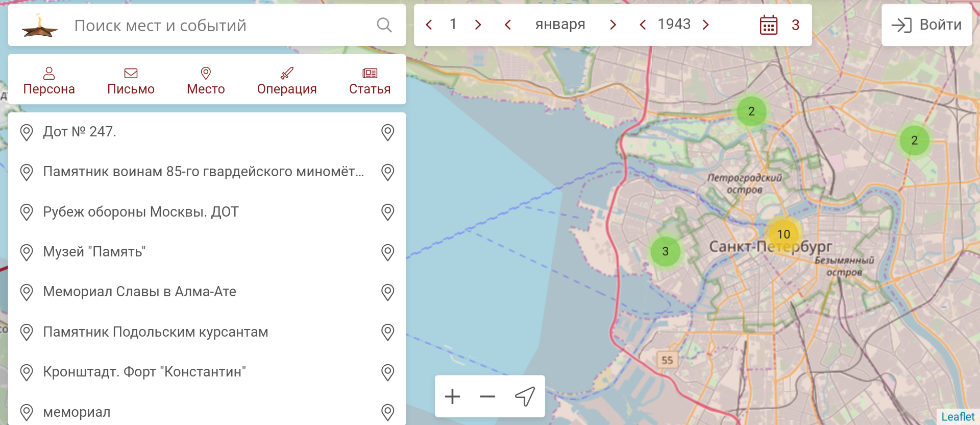This screenshot has width=980, height=425.
Task: Click left pin icon of мемориал row
Action: coord(27,412)
